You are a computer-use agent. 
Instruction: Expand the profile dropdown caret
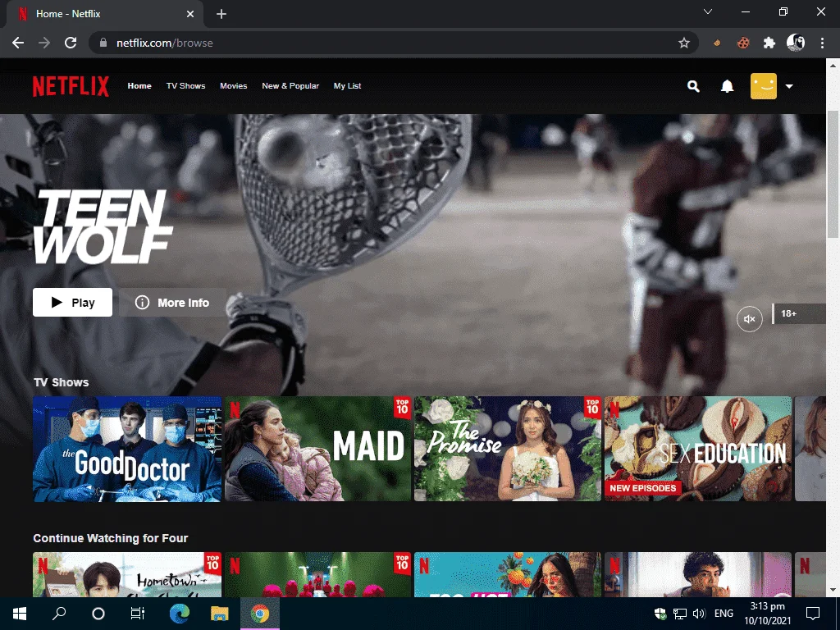789,86
